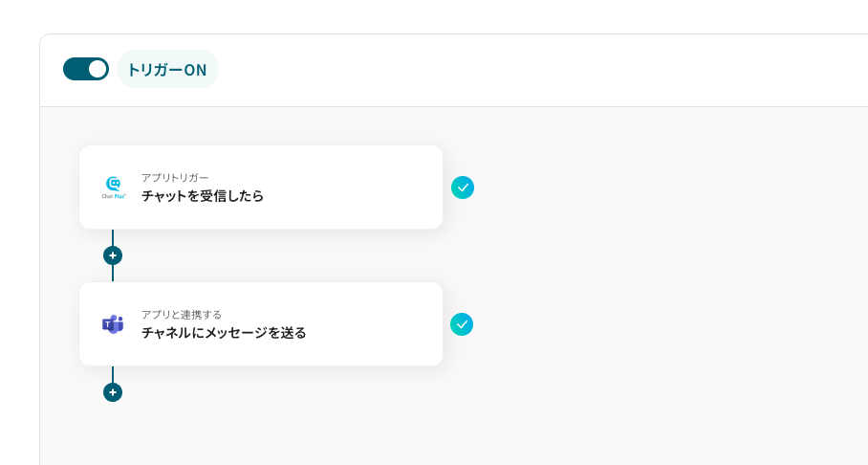Select Chat Plus trigger card's empty right area
Image resolution: width=868 pixels, height=465 pixels.
(363, 188)
